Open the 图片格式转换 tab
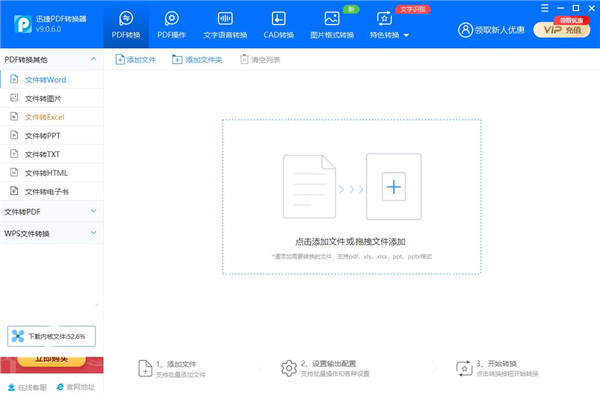The height and width of the screenshot is (396, 600). click(x=332, y=25)
